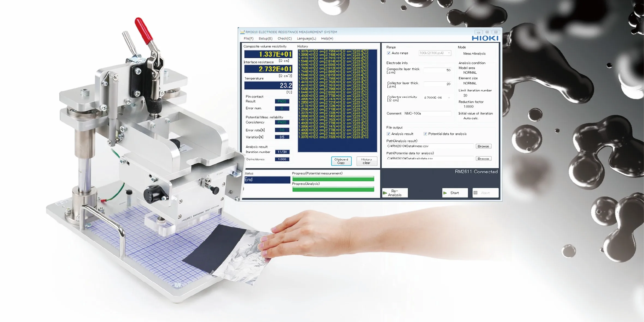
Task: Minimize the RM2610 window
Action: (x=478, y=32)
